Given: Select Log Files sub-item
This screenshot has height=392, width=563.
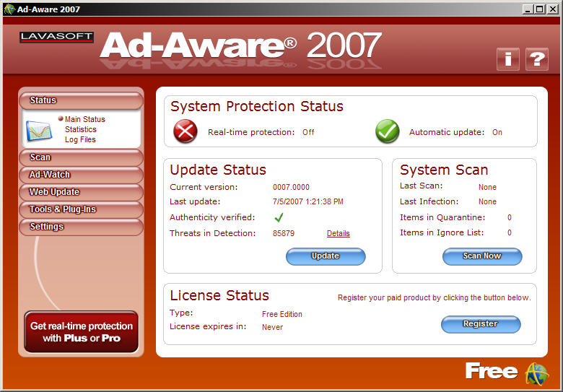Looking at the screenshot, I should point(80,139).
